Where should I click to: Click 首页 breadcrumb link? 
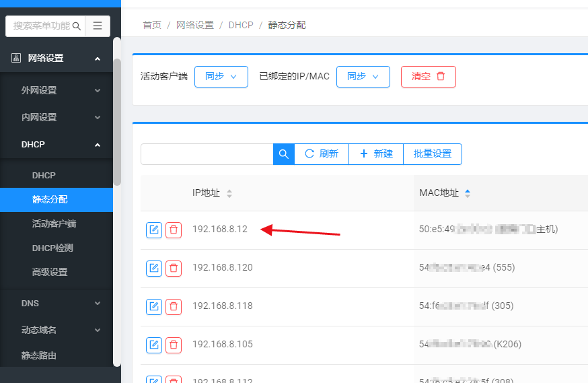[152, 25]
